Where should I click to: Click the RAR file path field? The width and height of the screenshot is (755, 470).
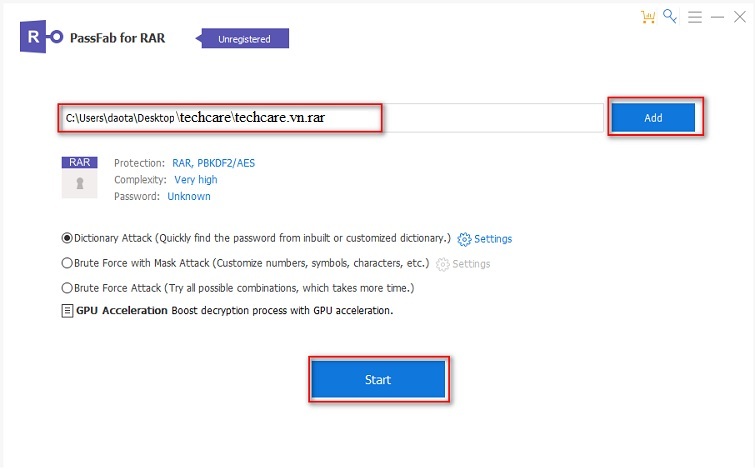(x=220, y=118)
